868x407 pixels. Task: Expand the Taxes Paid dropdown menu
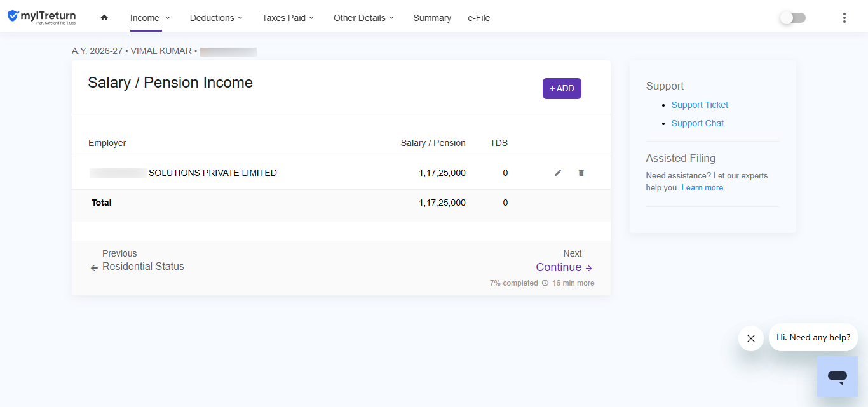pos(288,18)
